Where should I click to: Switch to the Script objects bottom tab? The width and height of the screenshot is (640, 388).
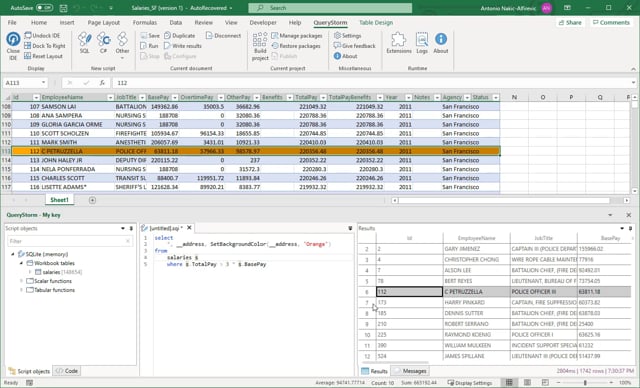point(29,371)
